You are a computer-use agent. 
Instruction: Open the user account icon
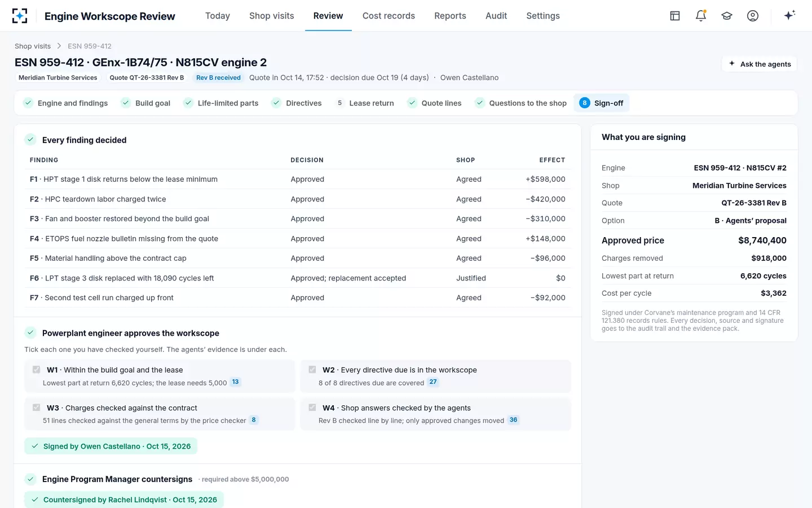753,16
